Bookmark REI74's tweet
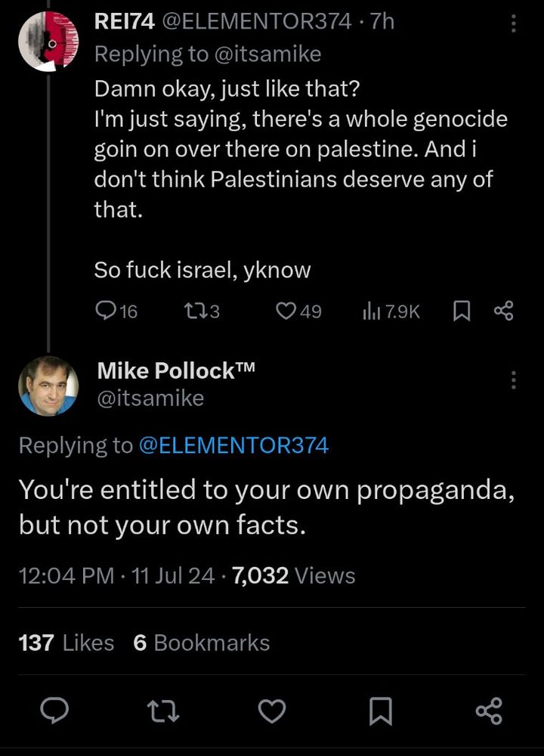Screen dimensions: 544x756 click(462, 310)
